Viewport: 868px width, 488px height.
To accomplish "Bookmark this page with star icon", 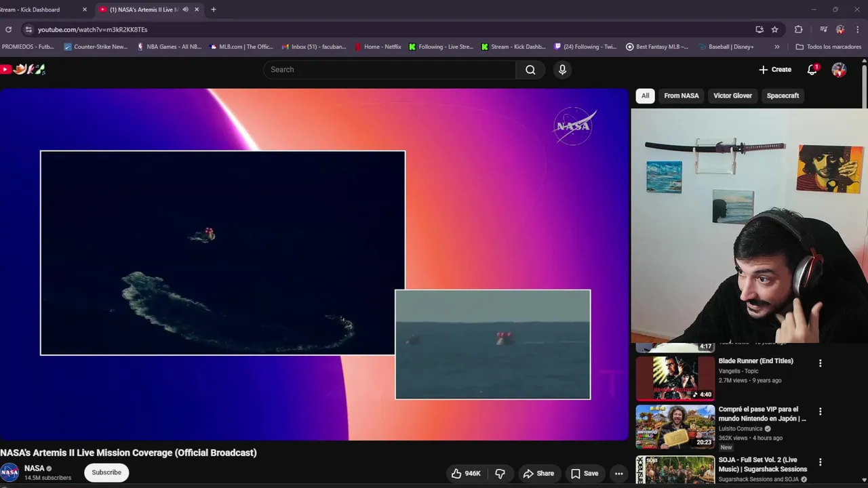I will click(x=774, y=30).
